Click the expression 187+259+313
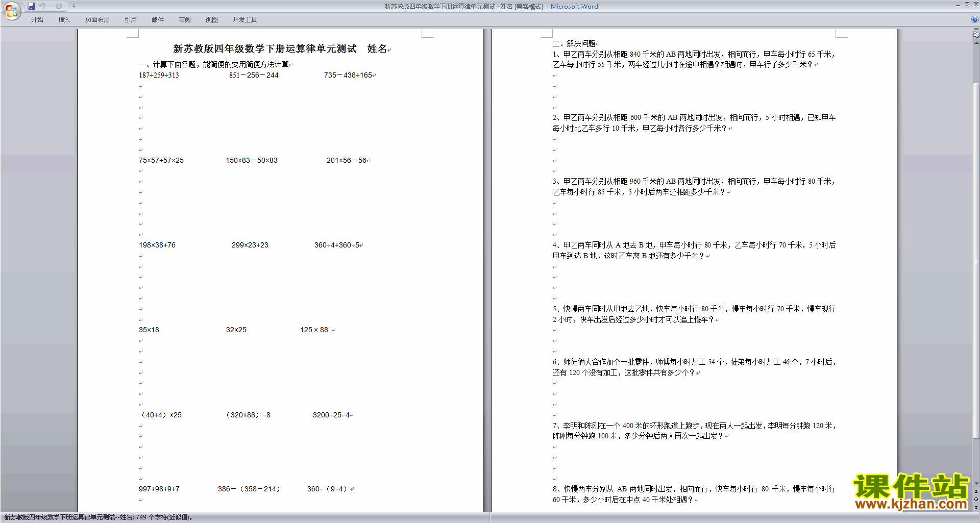The width and height of the screenshot is (980, 523). click(159, 75)
